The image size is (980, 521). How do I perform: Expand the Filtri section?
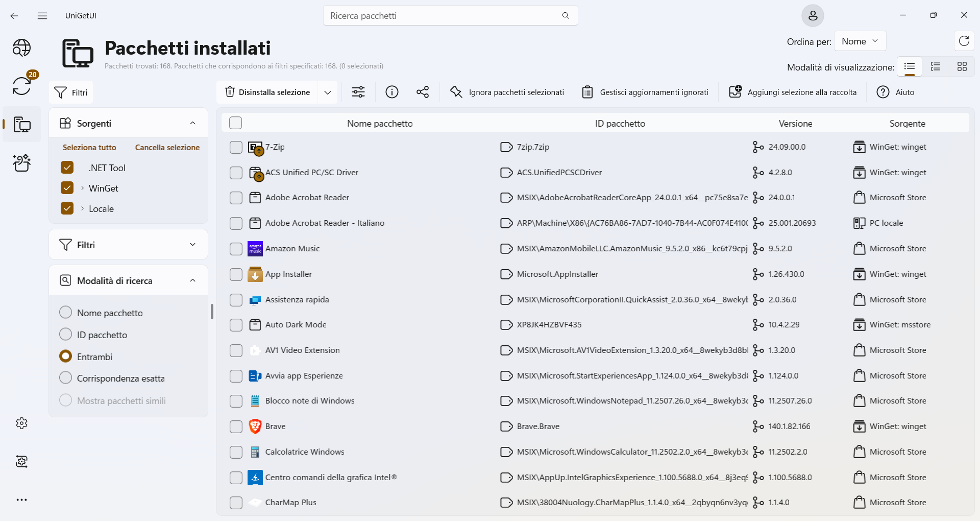pos(192,245)
